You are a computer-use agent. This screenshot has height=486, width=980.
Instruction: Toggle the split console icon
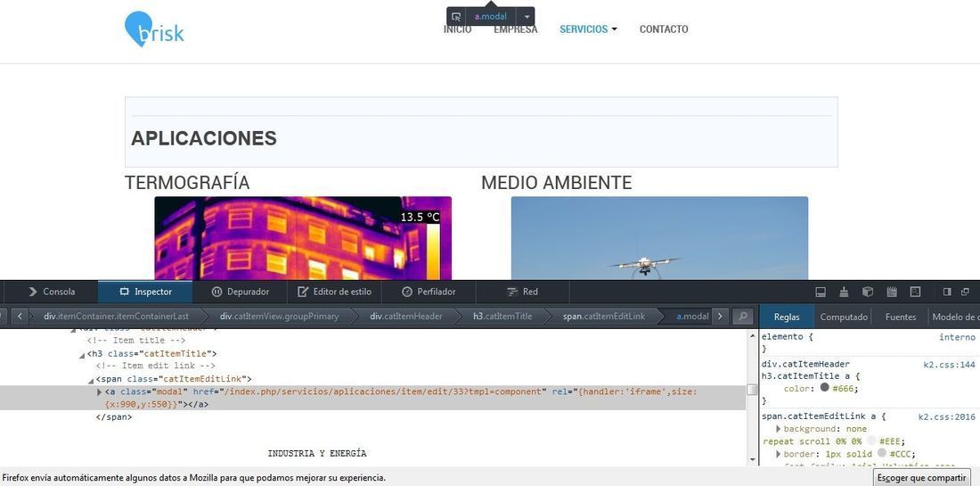tap(821, 292)
